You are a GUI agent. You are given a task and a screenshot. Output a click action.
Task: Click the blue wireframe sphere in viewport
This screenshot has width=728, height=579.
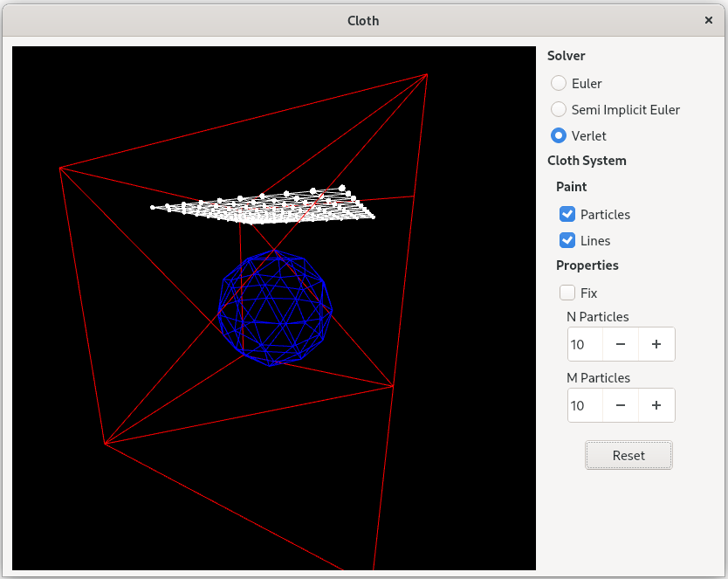tap(275, 307)
